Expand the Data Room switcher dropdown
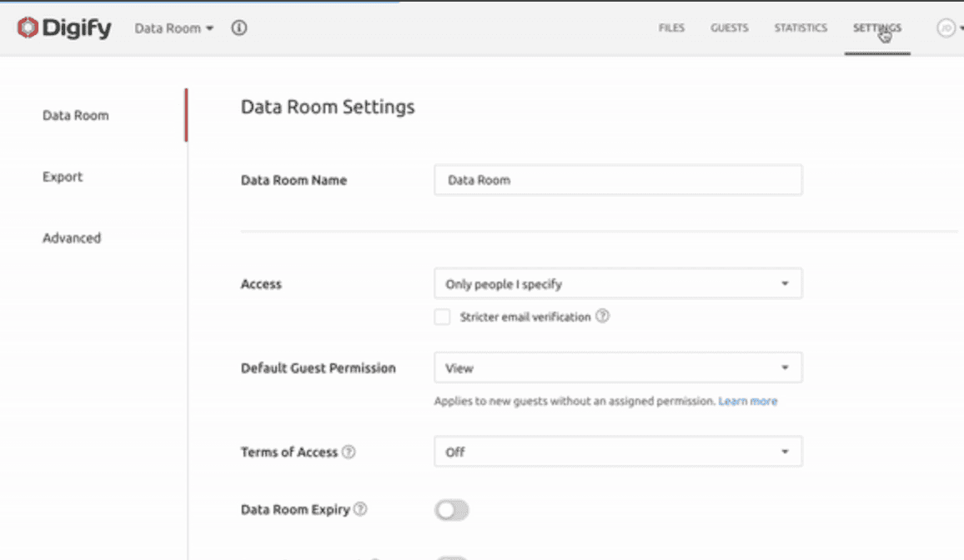The height and width of the screenshot is (560, 964). (x=174, y=28)
